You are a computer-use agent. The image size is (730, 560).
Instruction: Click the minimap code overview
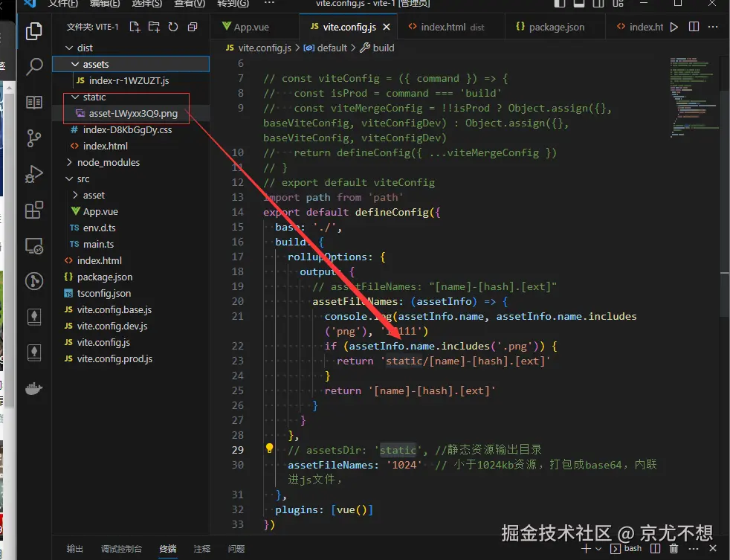(x=694, y=97)
